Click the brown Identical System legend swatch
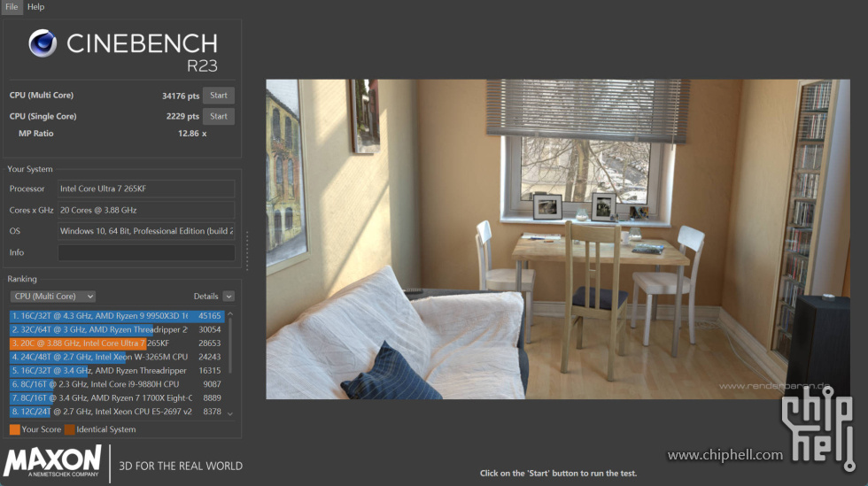The image size is (868, 486). 69,429
